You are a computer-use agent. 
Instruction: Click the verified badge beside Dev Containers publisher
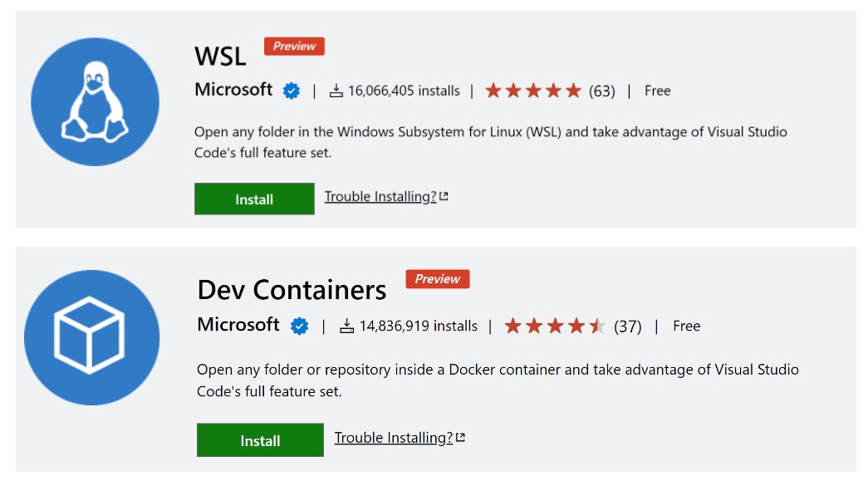click(x=298, y=326)
